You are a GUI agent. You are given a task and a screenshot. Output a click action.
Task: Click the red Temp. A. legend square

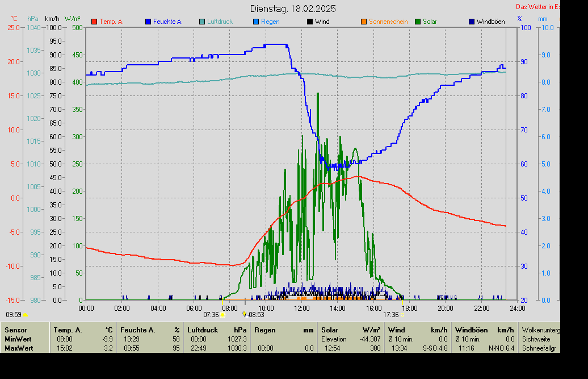tap(94, 22)
